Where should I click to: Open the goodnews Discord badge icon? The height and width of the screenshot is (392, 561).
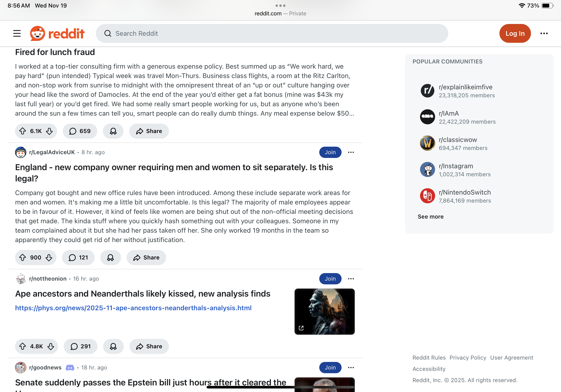pyautogui.click(x=70, y=368)
